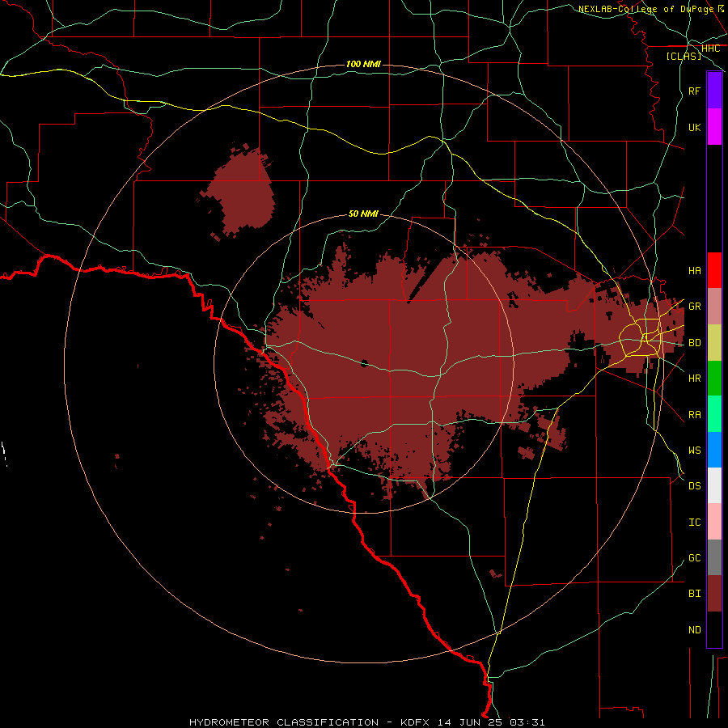The image size is (728, 728).
Task: Click the GC legend label
Action: [694, 558]
